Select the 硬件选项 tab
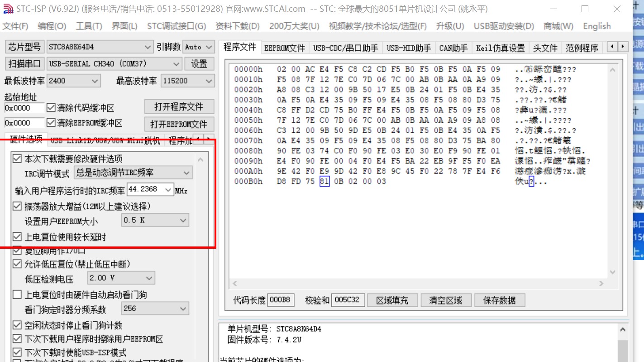The image size is (644, 362). point(26,139)
